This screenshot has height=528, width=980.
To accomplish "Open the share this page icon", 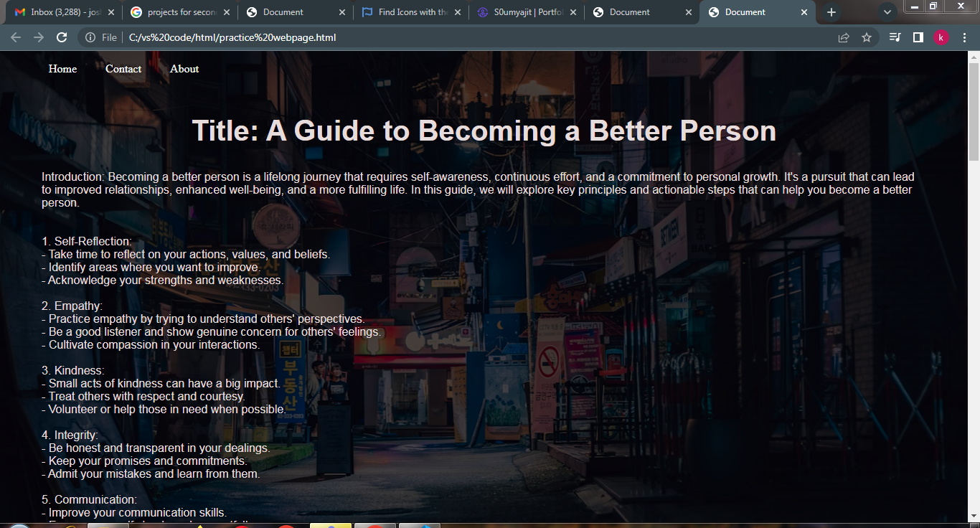I will pyautogui.click(x=844, y=37).
